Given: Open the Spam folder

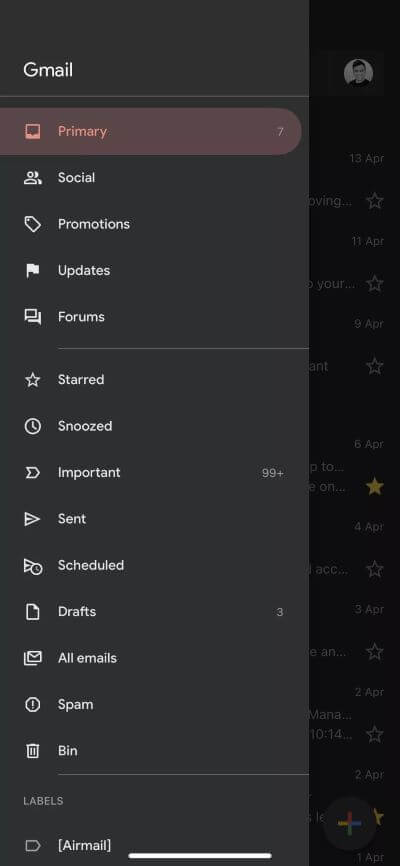Looking at the screenshot, I should point(154,705).
